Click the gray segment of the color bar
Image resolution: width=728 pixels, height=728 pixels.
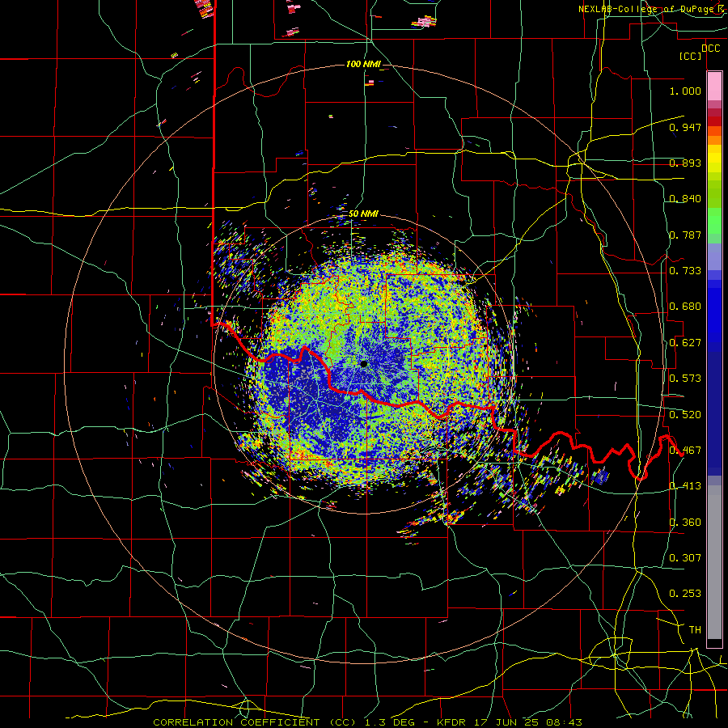click(x=714, y=562)
